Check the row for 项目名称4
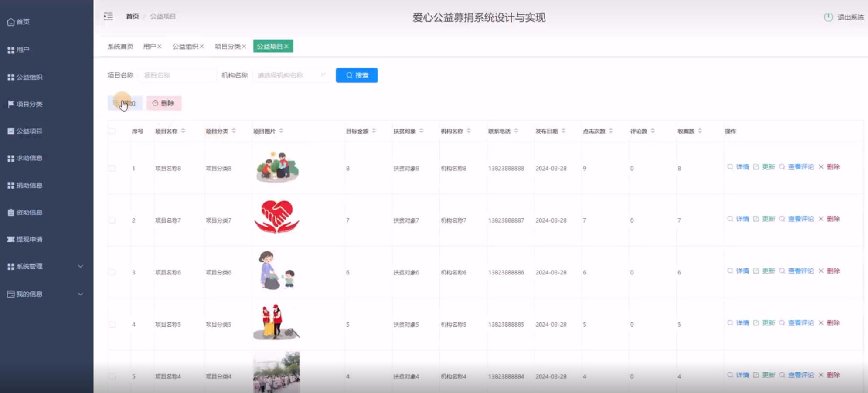 (112, 376)
